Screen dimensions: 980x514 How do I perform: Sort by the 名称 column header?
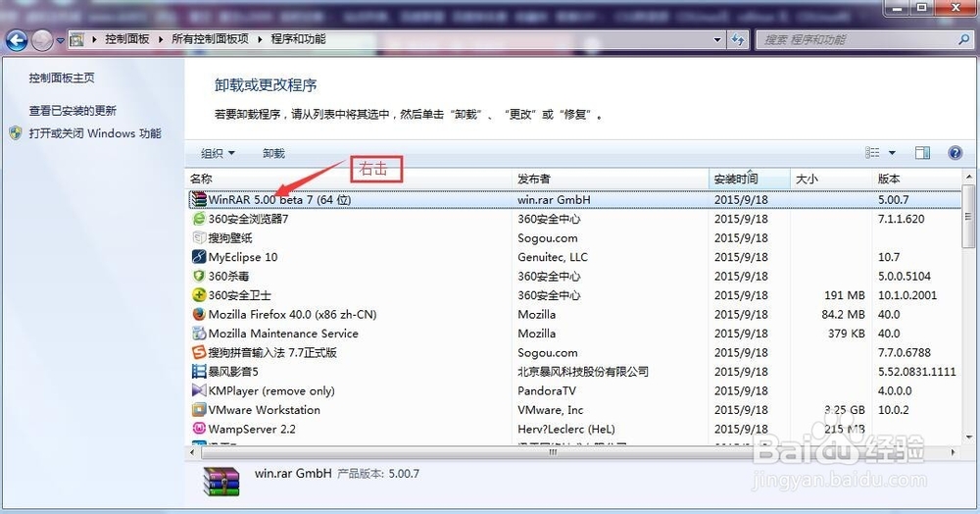(x=349, y=179)
